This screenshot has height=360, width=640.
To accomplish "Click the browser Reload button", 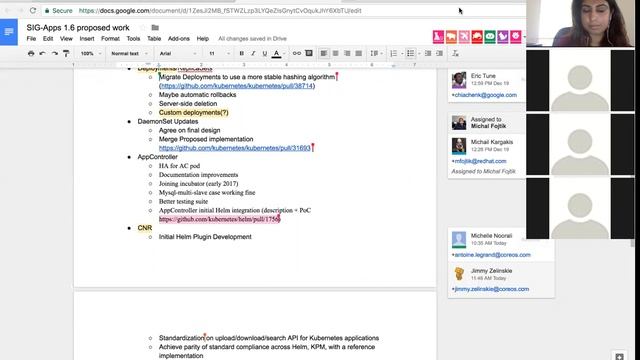I will point(33,11).
